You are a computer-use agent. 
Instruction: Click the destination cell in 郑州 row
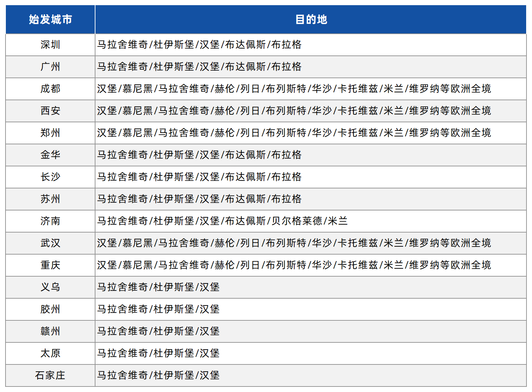[311, 133]
